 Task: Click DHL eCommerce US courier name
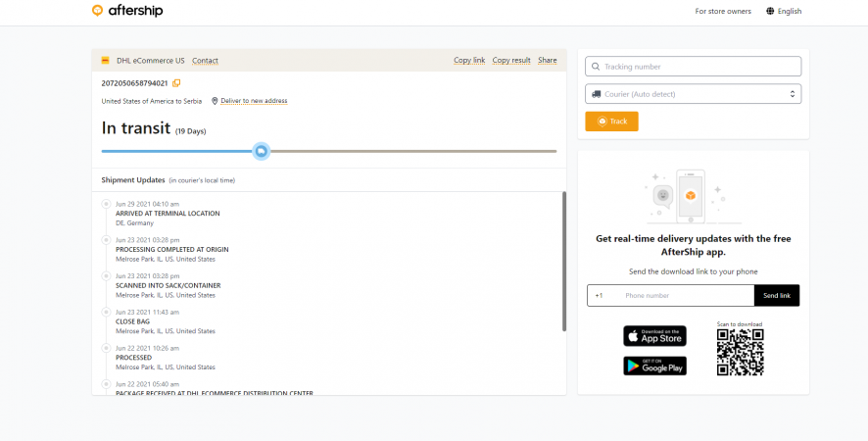pyautogui.click(x=151, y=61)
